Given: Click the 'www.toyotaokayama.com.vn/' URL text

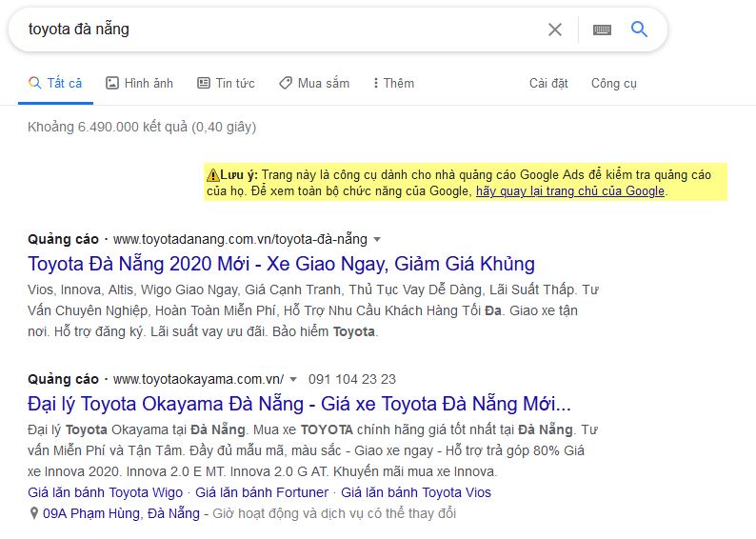Looking at the screenshot, I should [x=198, y=379].
